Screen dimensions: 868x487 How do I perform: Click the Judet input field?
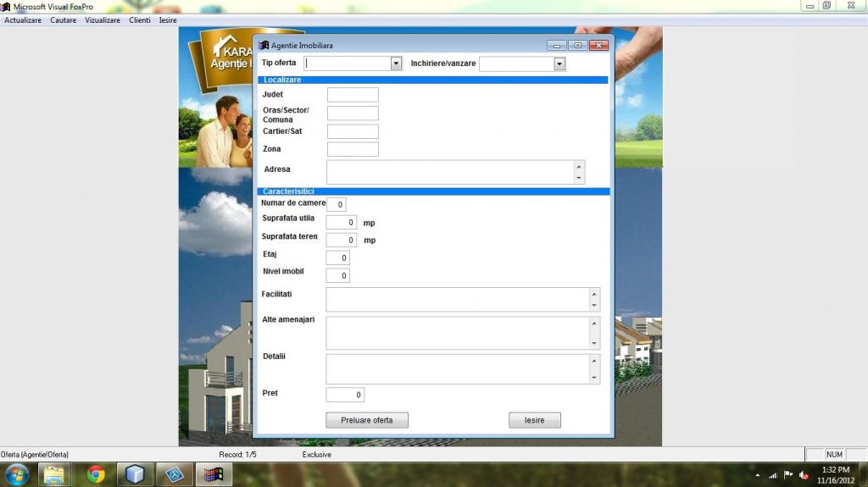[353, 95]
